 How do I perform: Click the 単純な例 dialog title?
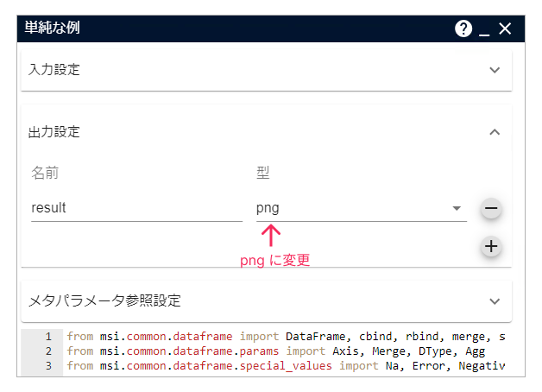(52, 28)
